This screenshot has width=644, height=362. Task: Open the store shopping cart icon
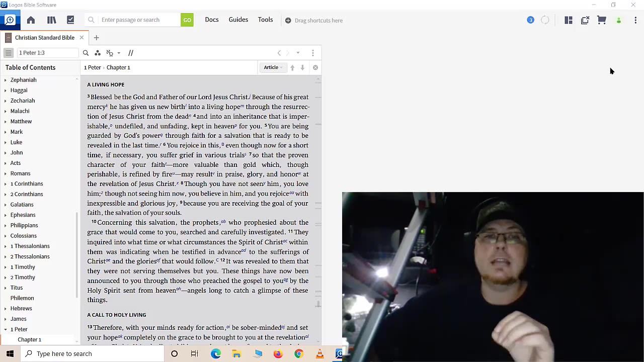coord(602,20)
